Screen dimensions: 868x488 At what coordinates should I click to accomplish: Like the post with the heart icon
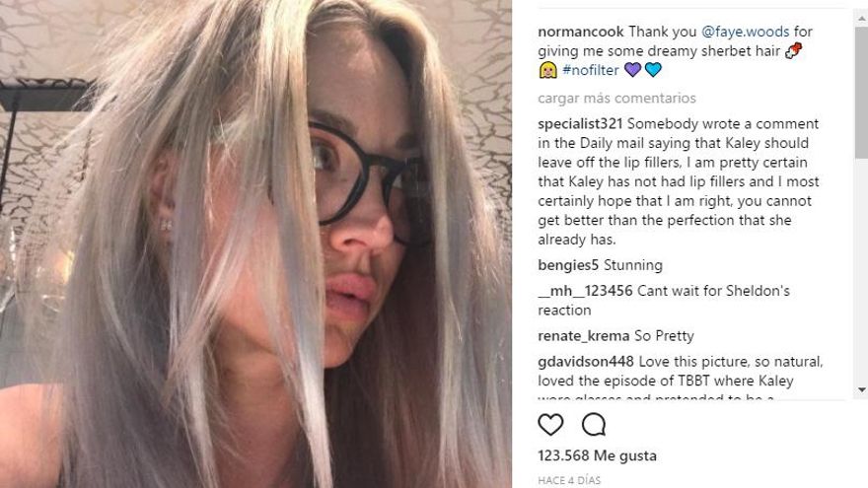tap(550, 425)
